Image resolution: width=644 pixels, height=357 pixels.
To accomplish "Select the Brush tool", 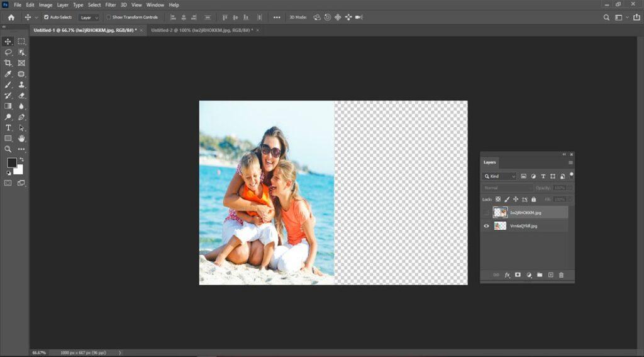I will pos(8,85).
